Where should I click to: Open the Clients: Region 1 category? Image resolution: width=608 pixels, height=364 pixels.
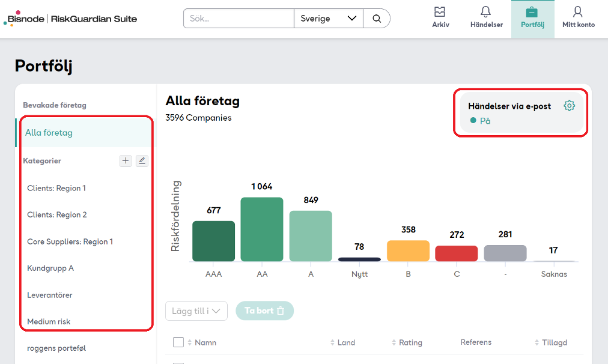point(56,188)
